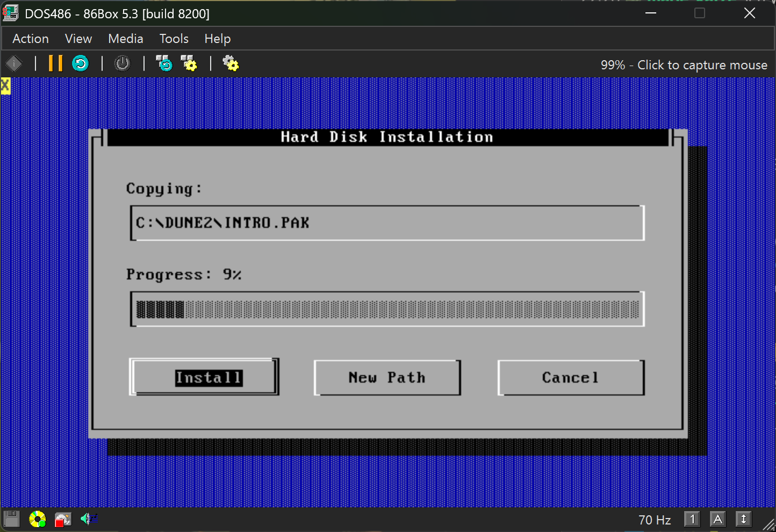Viewport: 776px width, 532px height.
Task: Click the Scroll Lock arrow indicator
Action: click(743, 519)
